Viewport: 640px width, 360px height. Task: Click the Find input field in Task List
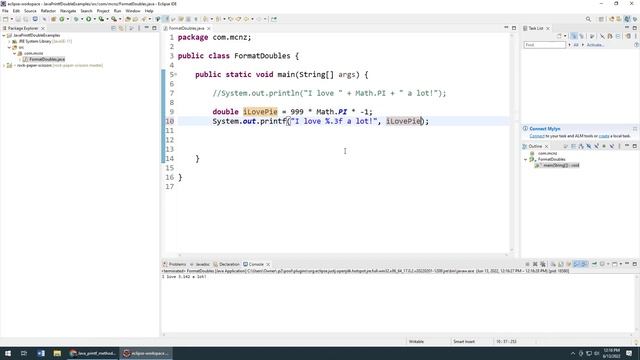click(x=544, y=45)
